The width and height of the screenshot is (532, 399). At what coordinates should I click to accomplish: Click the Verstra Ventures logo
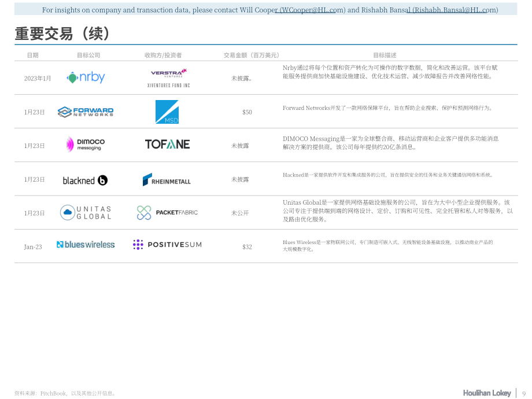[x=169, y=73]
